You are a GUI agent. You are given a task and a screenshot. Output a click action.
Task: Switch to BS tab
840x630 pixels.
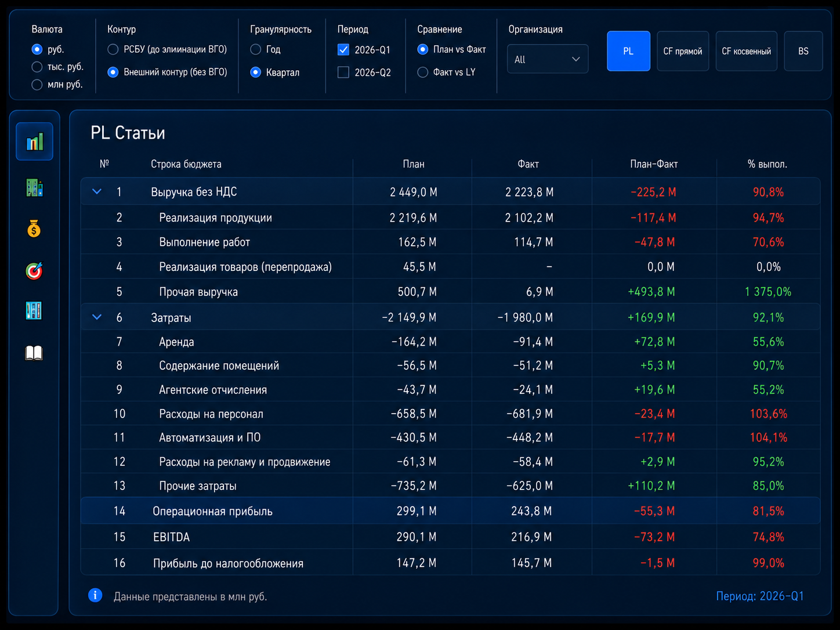[803, 51]
